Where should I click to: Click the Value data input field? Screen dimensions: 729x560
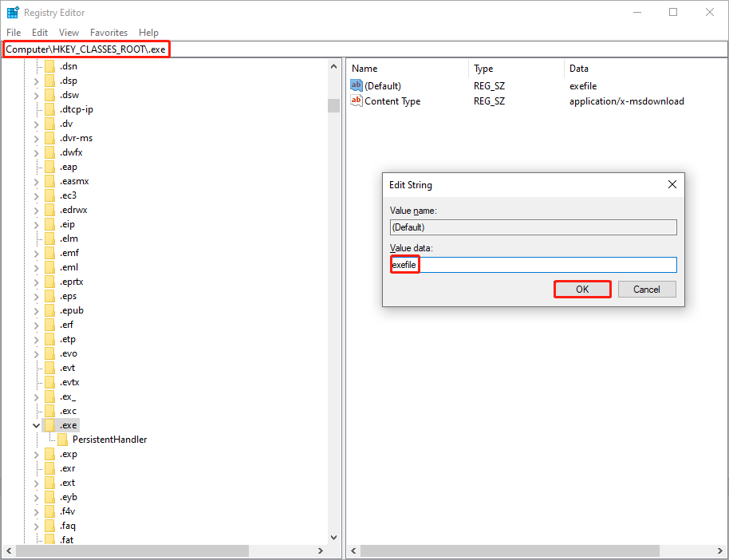(x=534, y=265)
